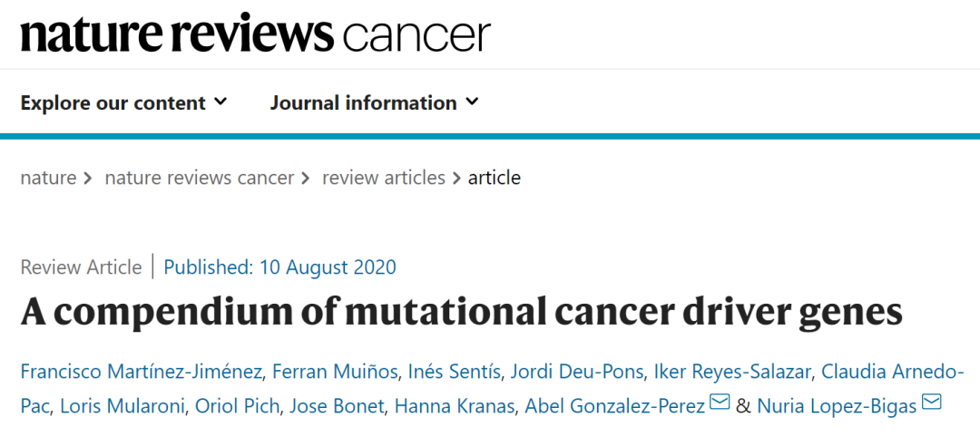980x437 pixels.
Task: Open the Journal information dropdown
Action: (374, 102)
